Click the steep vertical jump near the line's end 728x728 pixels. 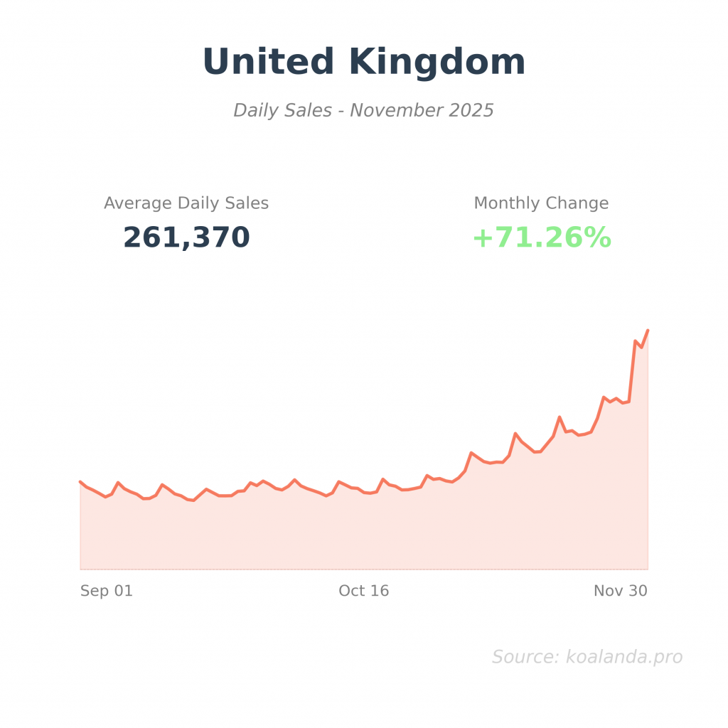[x=632, y=371]
